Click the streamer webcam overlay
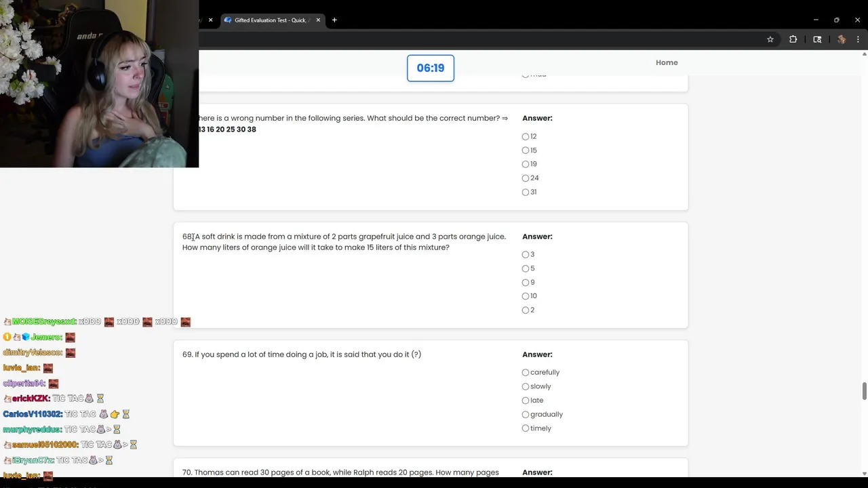 point(99,83)
